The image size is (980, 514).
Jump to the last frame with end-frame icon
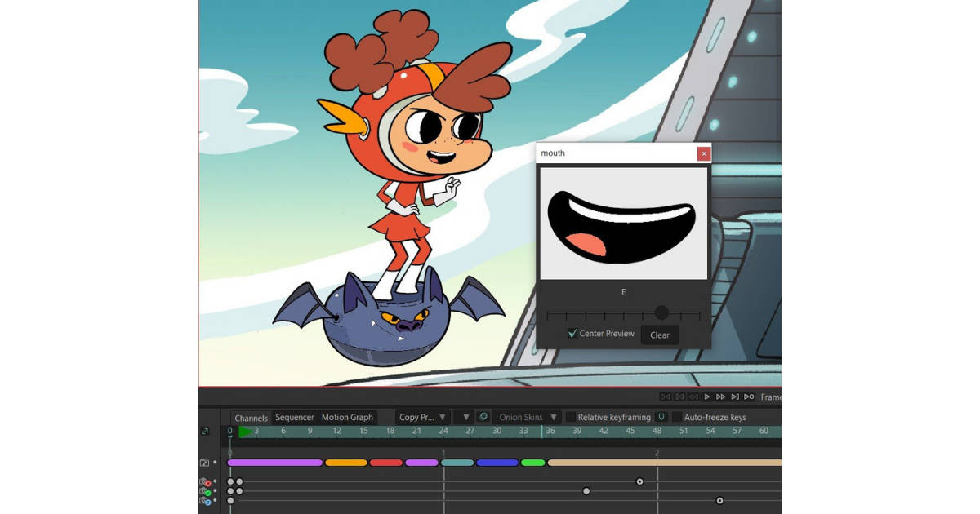(x=736, y=397)
